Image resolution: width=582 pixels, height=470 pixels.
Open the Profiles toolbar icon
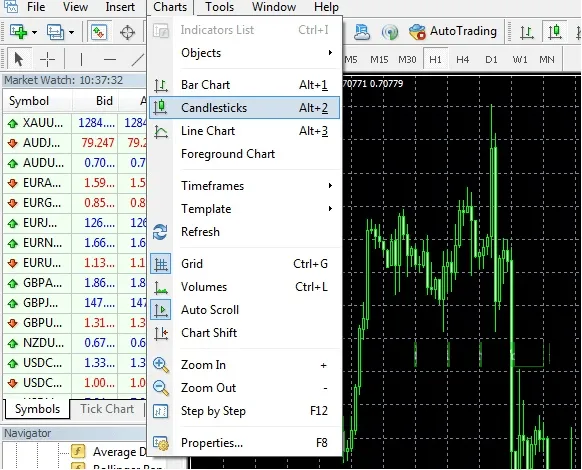tap(55, 32)
